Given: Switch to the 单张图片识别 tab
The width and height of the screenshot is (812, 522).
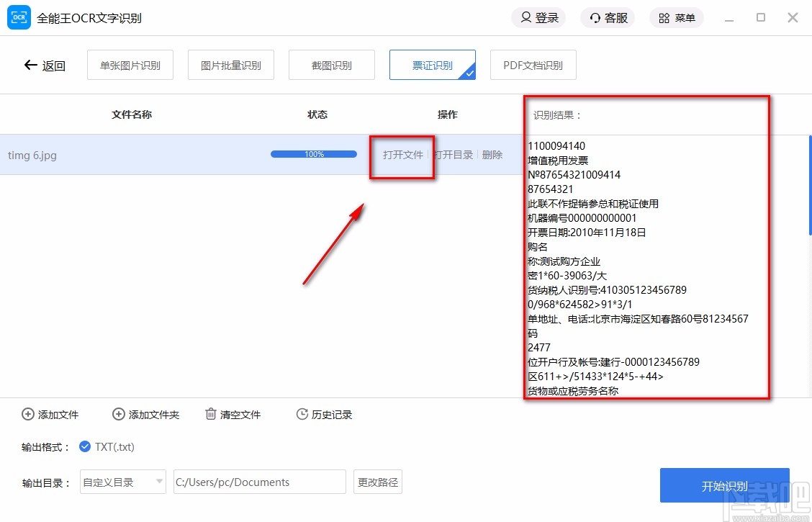Looking at the screenshot, I should (130, 64).
